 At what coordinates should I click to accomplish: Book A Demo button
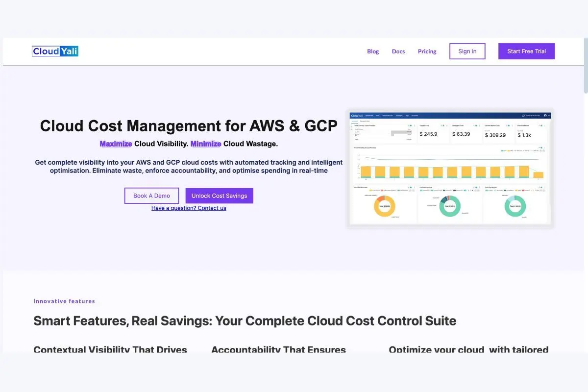coord(151,196)
